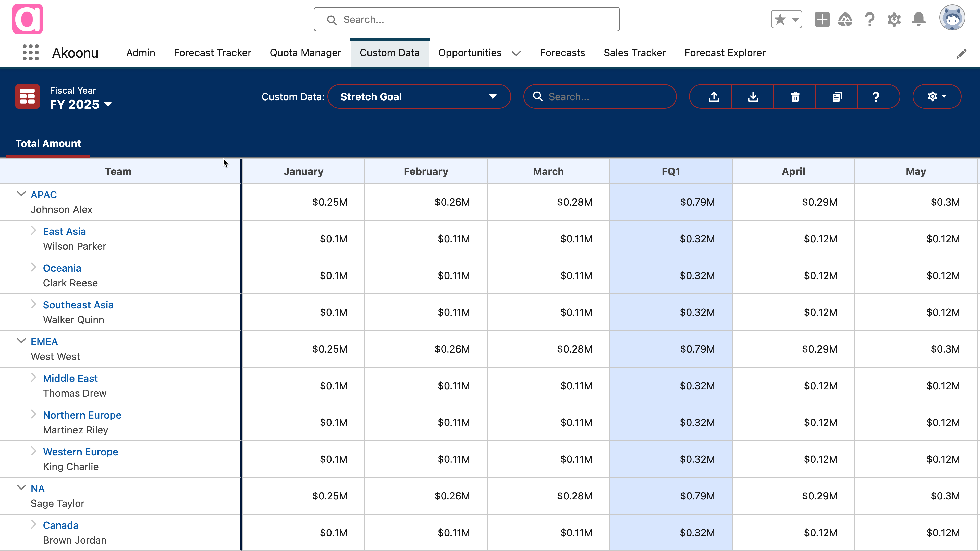Screen dimensions: 980x551
Task: Click the global search magnifier icon
Action: (332, 20)
